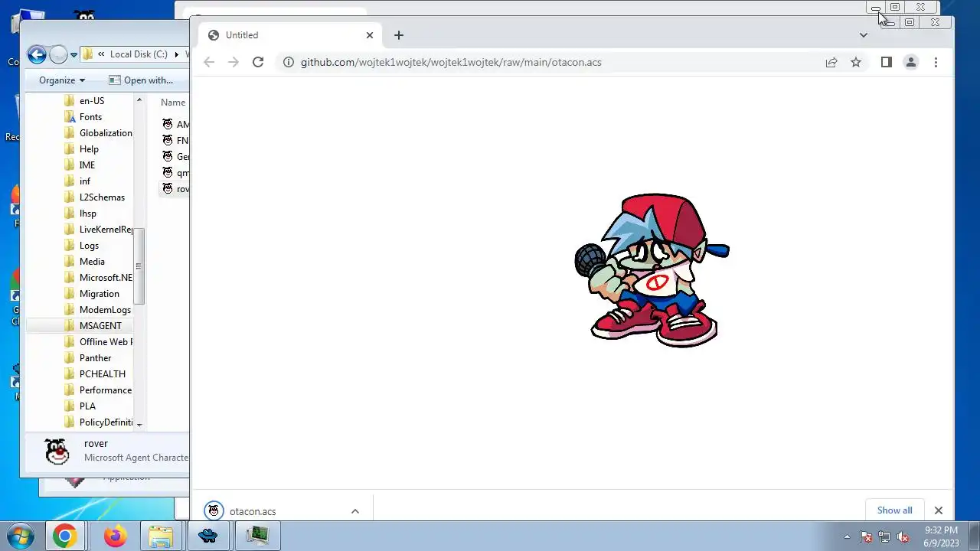
Task: Select the inf folder in tree
Action: 85,181
